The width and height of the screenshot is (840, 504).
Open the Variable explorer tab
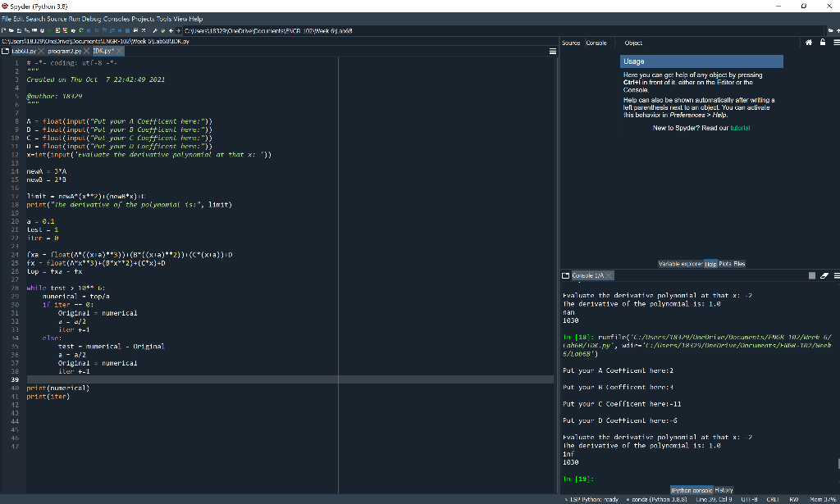click(679, 263)
